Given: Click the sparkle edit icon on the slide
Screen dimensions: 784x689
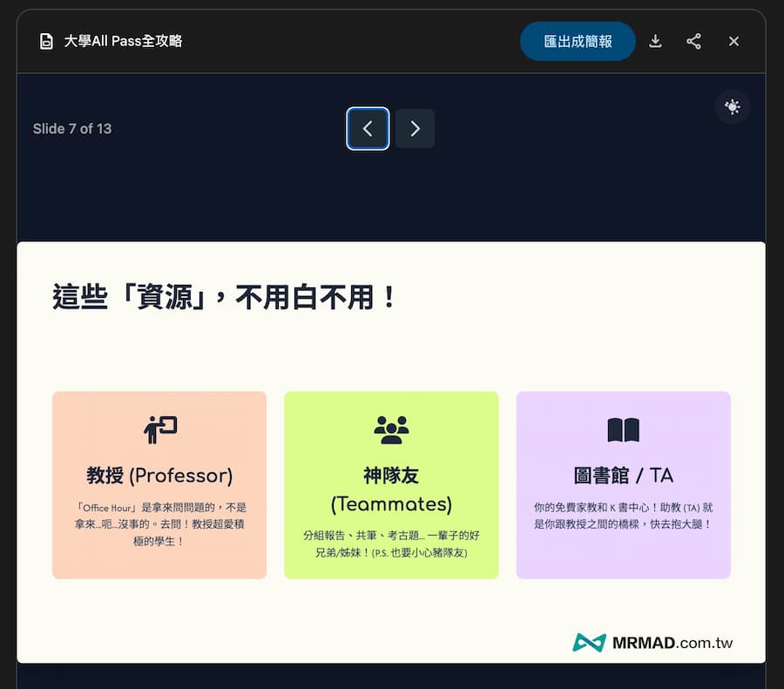Looking at the screenshot, I should click(733, 106).
